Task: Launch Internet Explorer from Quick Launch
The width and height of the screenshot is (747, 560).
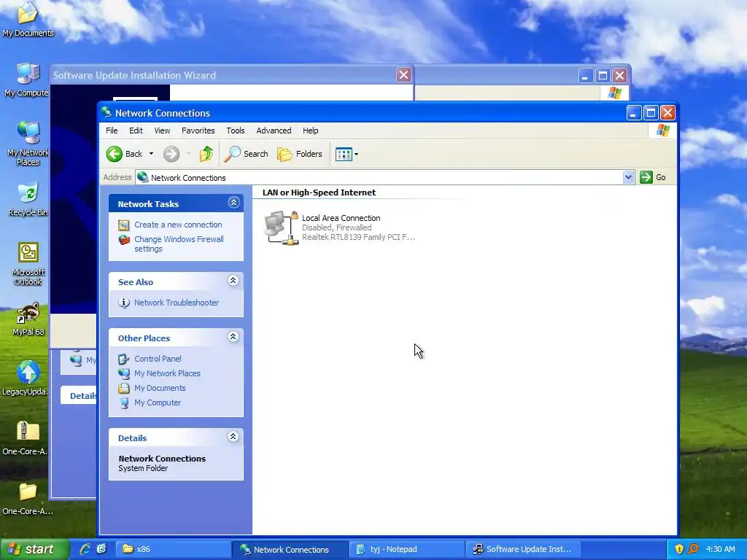Action: pyautogui.click(x=85, y=549)
